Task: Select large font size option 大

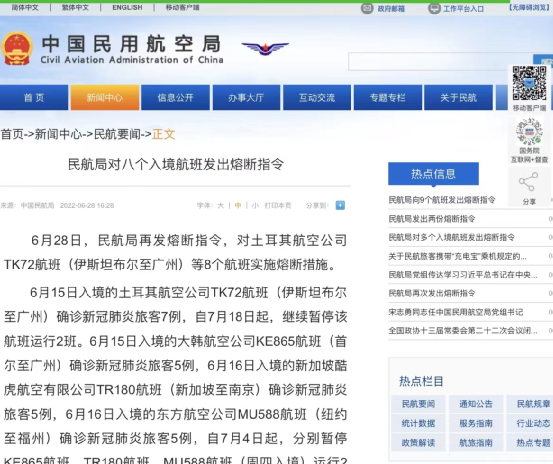Action: (x=220, y=206)
